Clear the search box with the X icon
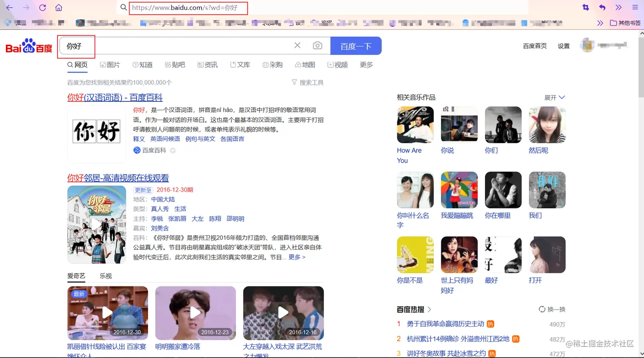The width and height of the screenshot is (644, 358). 297,46
